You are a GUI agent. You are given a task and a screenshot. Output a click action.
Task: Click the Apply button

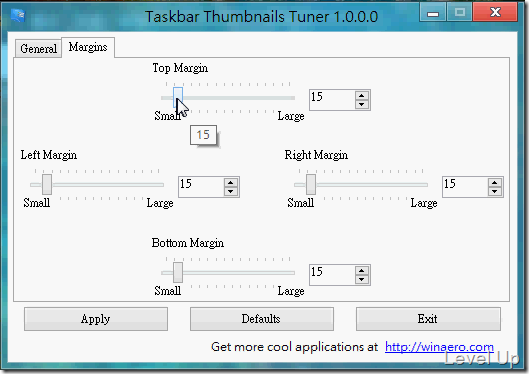click(96, 319)
